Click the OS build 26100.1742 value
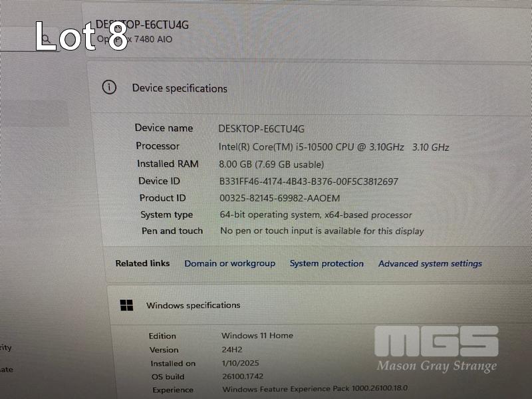Viewport: 532px width, 399px height. pyautogui.click(x=243, y=376)
